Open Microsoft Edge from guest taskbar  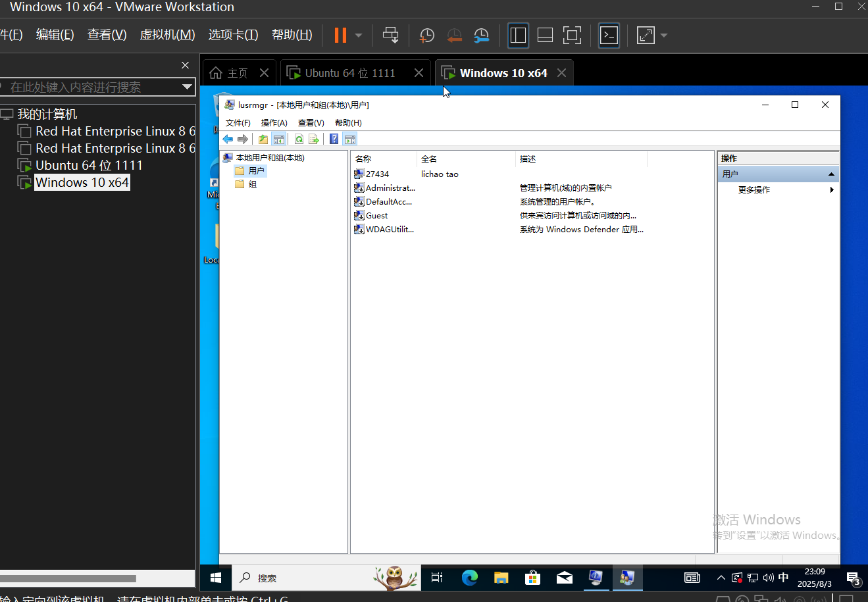coord(469,578)
